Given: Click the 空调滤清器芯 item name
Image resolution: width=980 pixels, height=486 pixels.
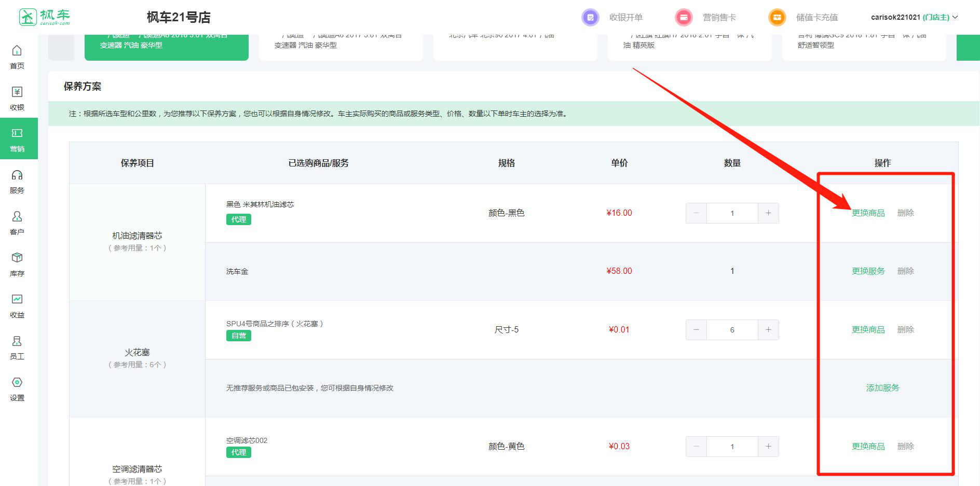Looking at the screenshot, I should tap(138, 469).
